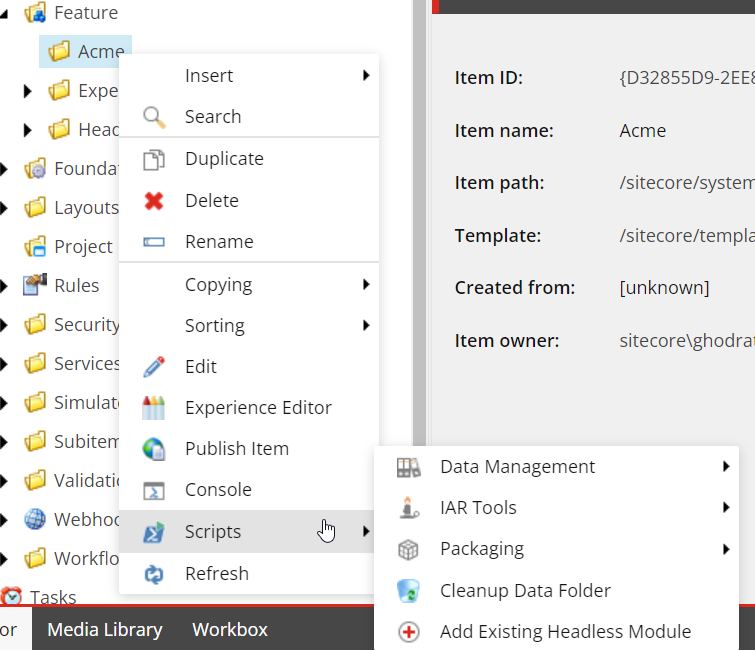Click the Cleanup Data Folder recycle bin icon
This screenshot has width=755, height=650.
(408, 591)
